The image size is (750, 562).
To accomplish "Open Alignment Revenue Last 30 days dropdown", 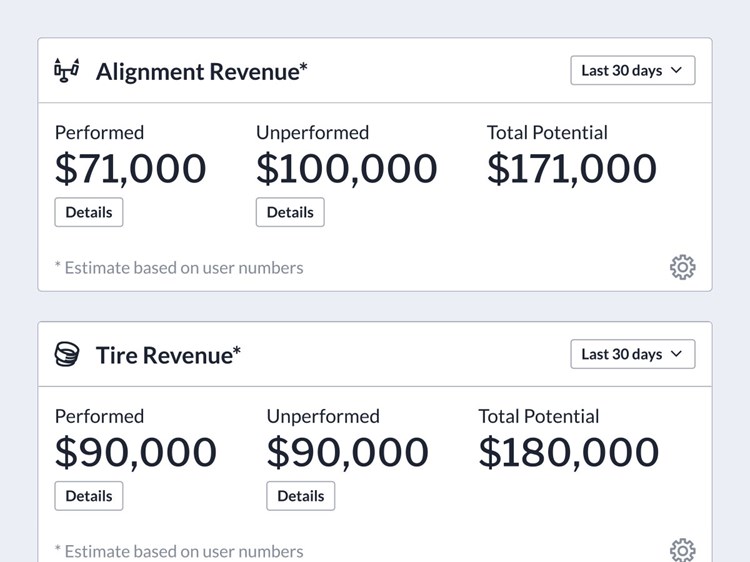I will point(632,71).
